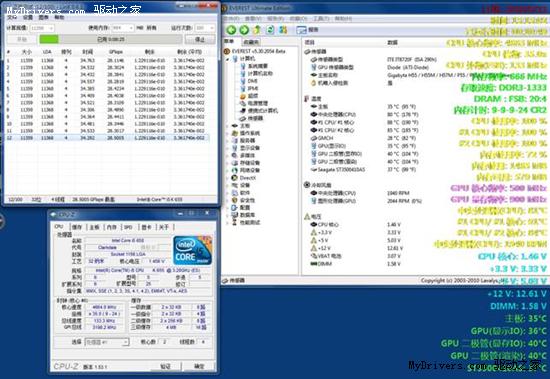This screenshot has width=550, height=379.
Task: Expand the DirectX node in EVEREST tree
Action: point(227,178)
